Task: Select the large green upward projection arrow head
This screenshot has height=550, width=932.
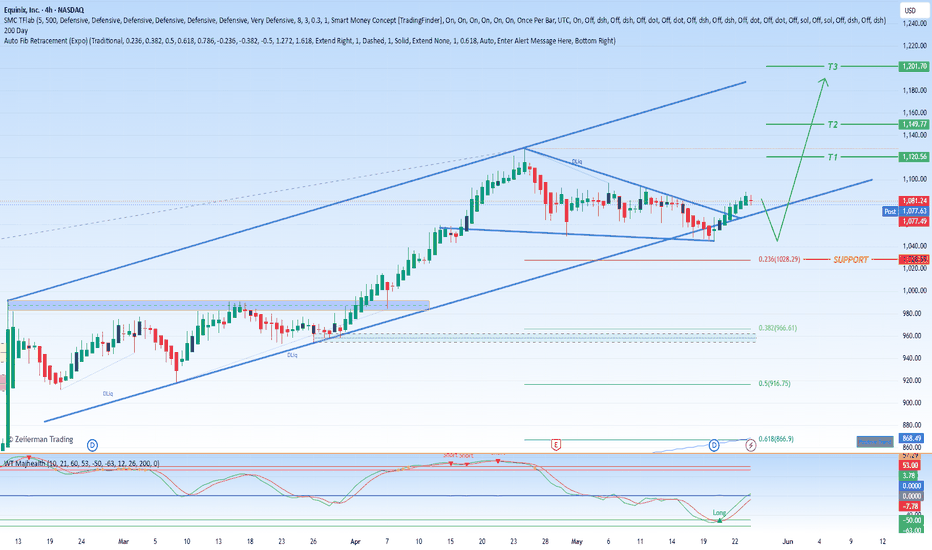Action: tap(824, 83)
